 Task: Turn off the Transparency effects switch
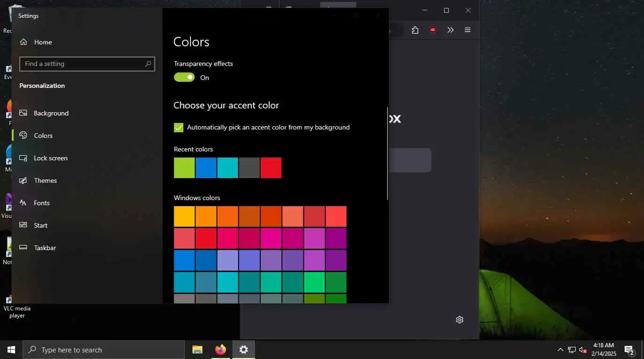click(184, 77)
